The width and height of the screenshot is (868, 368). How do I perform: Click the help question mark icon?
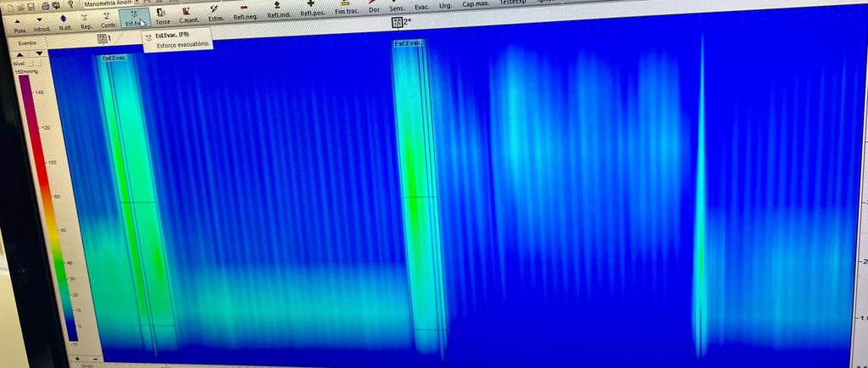pos(71,4)
